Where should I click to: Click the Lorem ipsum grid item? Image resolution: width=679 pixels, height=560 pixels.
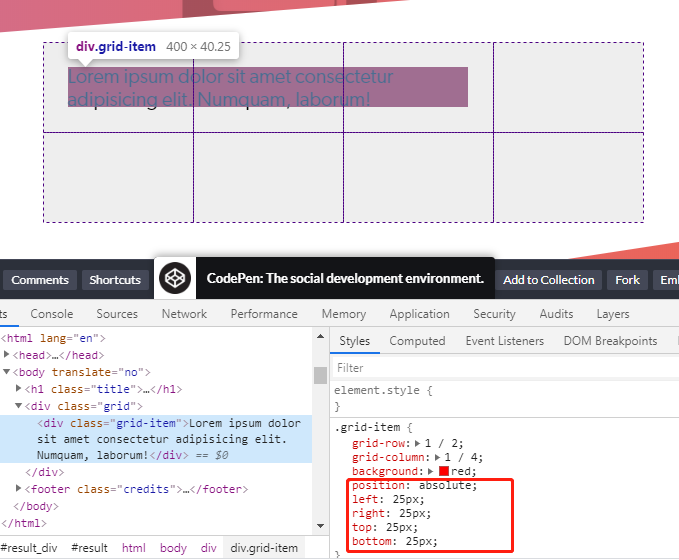coord(268,87)
